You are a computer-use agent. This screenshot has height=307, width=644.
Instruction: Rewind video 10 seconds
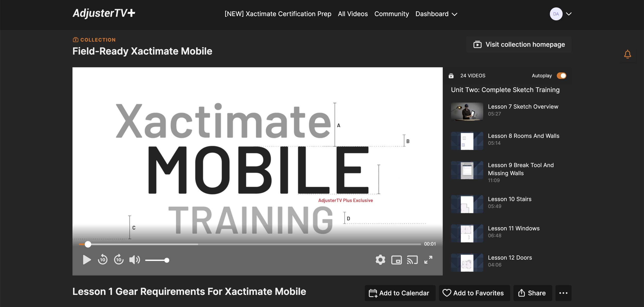[103, 260]
